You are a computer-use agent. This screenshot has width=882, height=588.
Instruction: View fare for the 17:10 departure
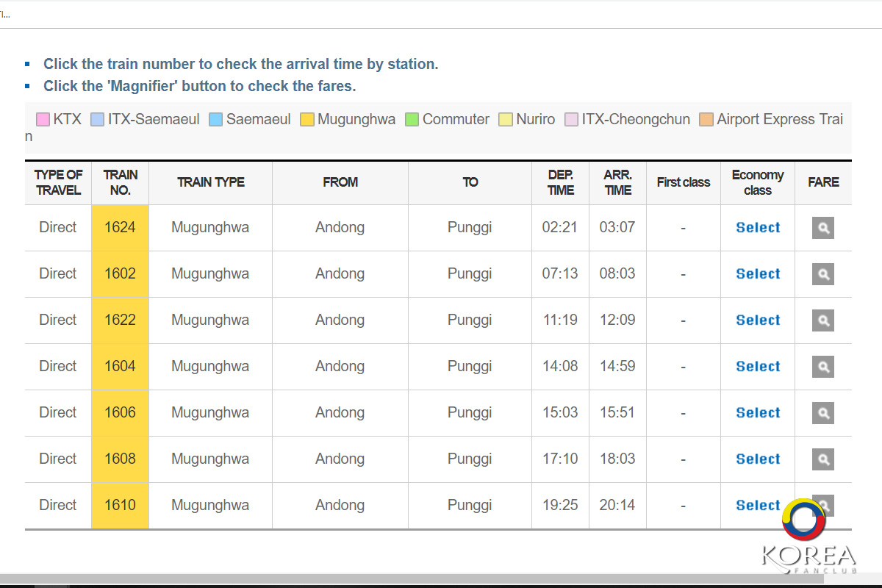click(822, 459)
